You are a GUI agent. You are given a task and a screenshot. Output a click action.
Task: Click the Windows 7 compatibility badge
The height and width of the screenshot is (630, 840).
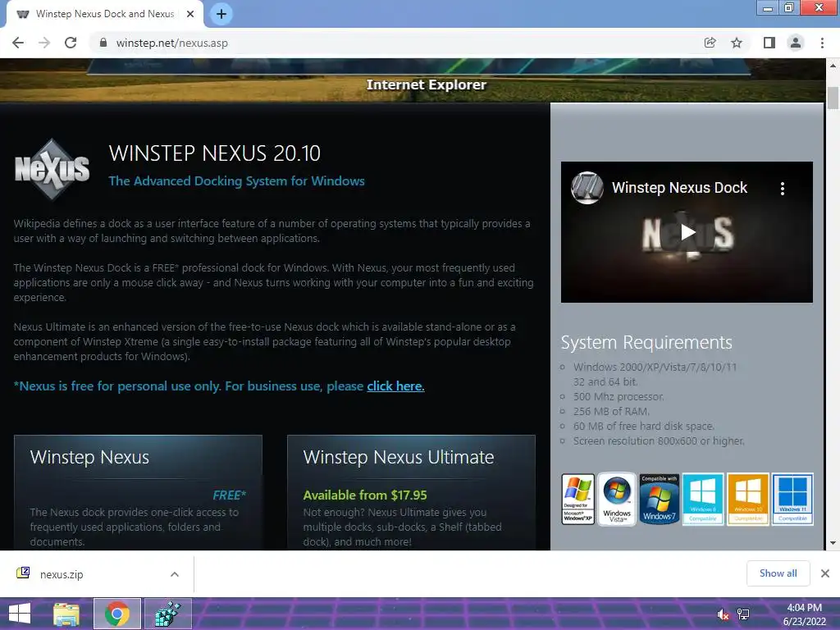tap(659, 499)
